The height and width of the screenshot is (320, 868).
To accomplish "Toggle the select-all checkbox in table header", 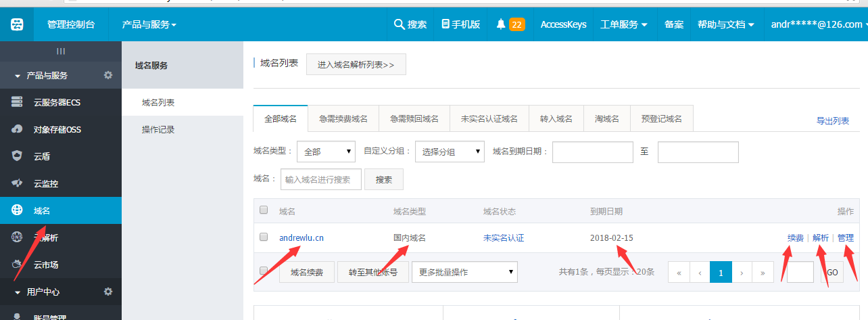I will (264, 210).
